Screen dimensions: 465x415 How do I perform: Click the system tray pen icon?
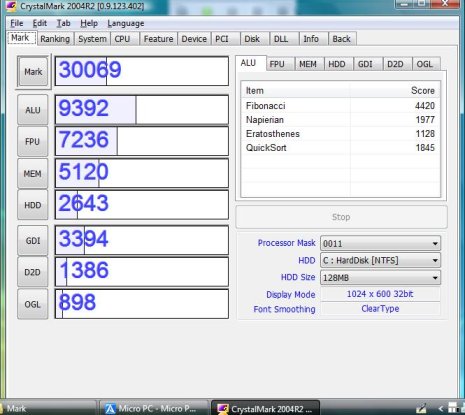[x=421, y=408]
